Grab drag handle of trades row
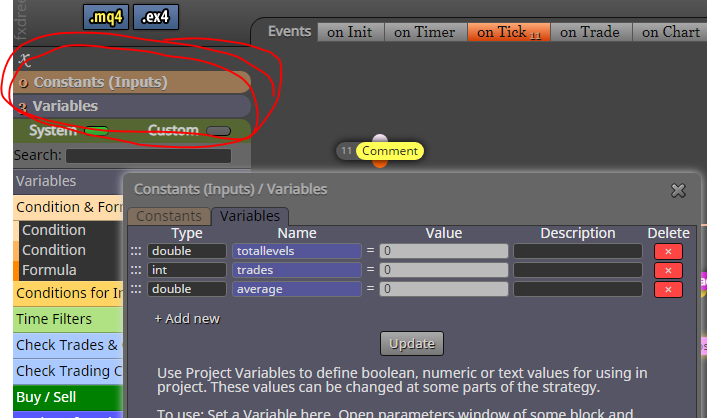This screenshot has height=418, width=707. tap(136, 270)
